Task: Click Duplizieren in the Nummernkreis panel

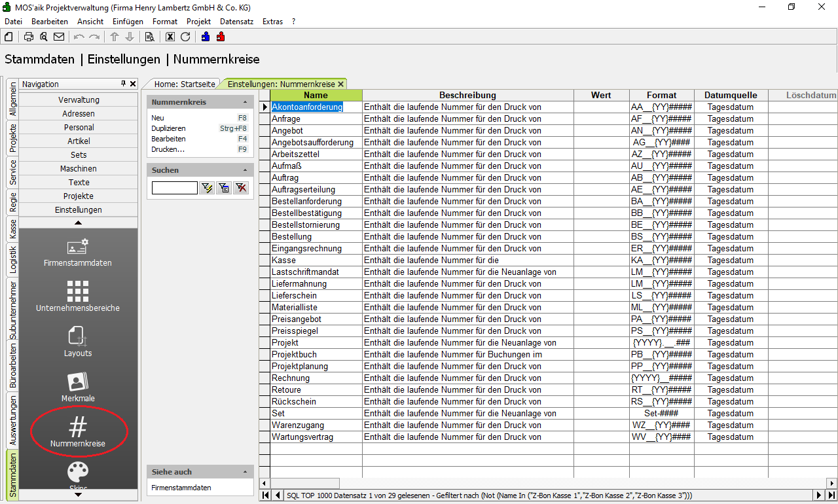Action: click(168, 128)
